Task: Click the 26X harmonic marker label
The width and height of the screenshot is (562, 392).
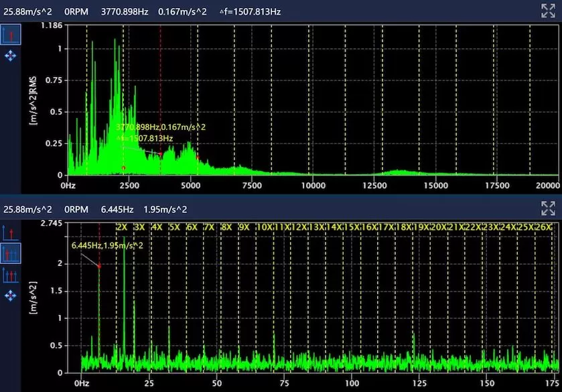Action: (544, 228)
